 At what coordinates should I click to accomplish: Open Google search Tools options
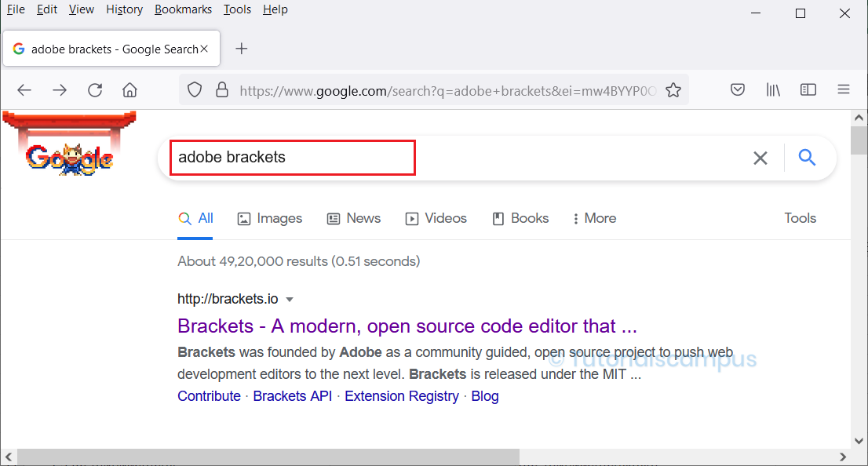click(x=800, y=218)
